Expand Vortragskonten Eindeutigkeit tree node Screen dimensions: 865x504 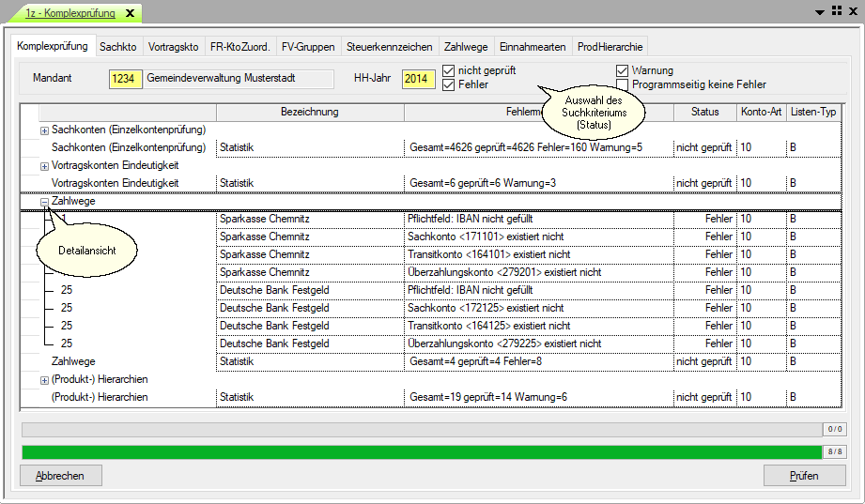44,166
